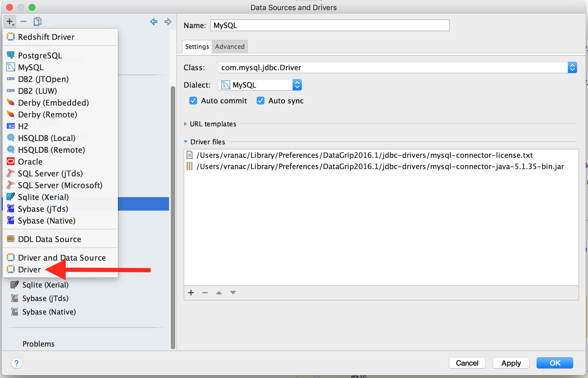This screenshot has width=588, height=378.
Task: Select H2 from the popup menu
Action: pos(60,126)
